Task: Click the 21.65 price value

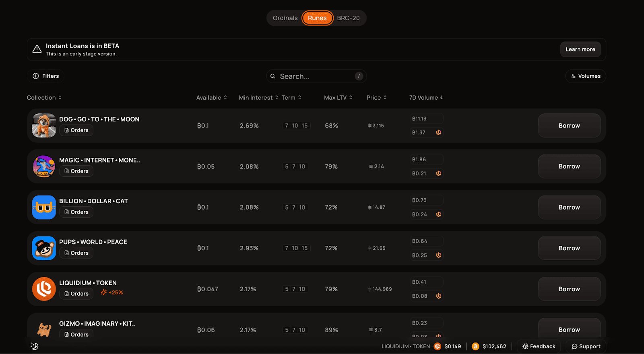Action: [x=377, y=248]
